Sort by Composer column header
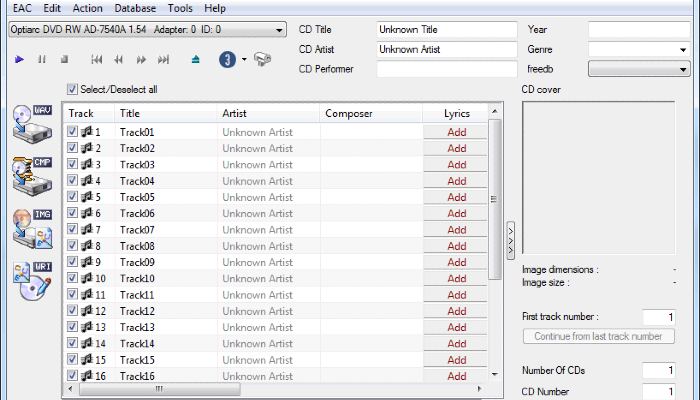 tap(371, 113)
